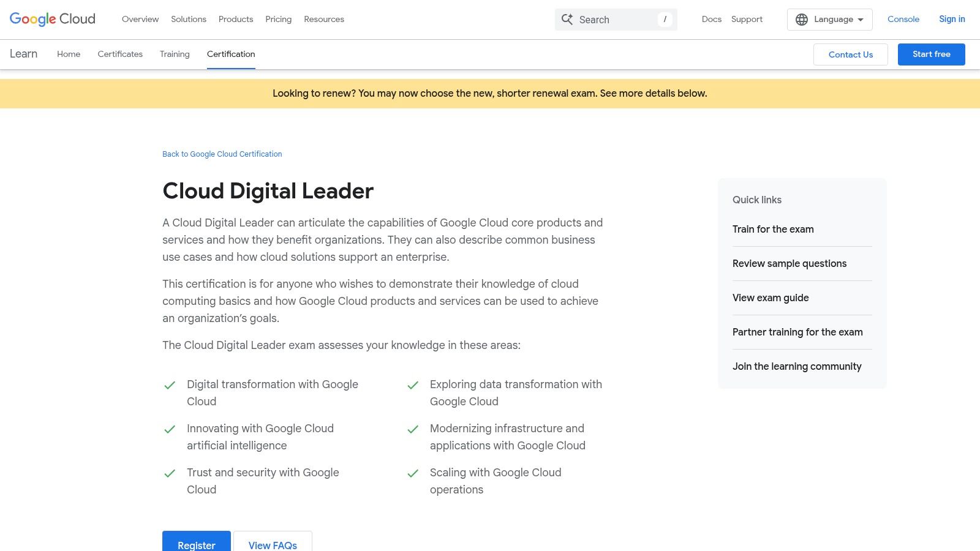Switch to the Certificates tab
Screen dimensions: 980x551
120,54
